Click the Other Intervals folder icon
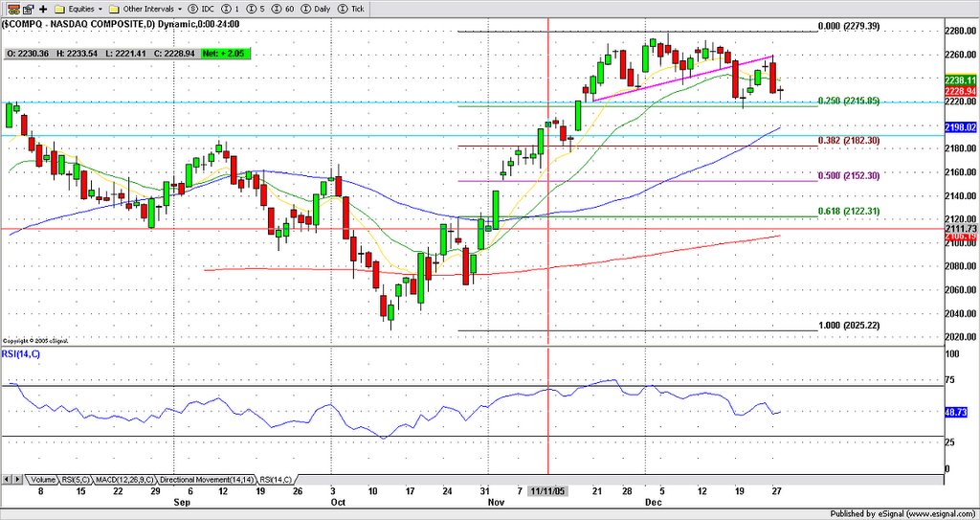980x520 pixels. [x=114, y=9]
